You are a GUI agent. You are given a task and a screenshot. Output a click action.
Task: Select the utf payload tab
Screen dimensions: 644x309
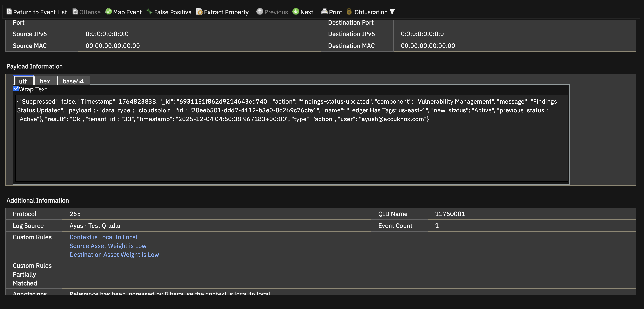pyautogui.click(x=23, y=81)
